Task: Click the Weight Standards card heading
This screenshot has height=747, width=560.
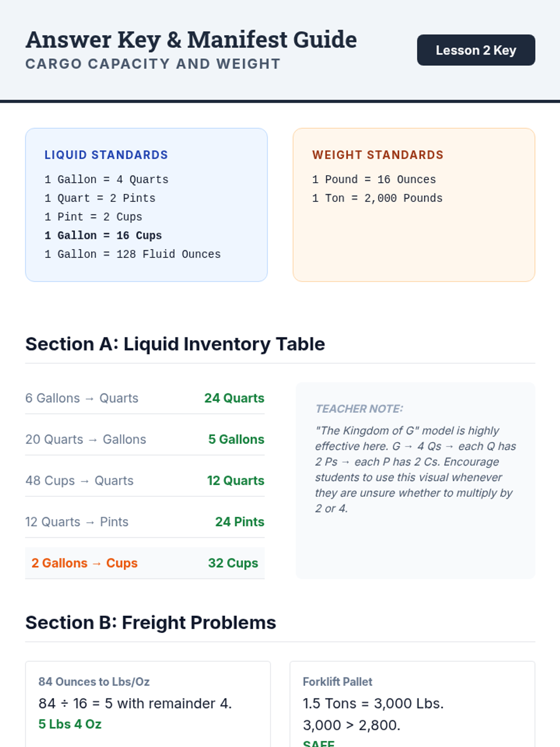Action: pos(378,155)
